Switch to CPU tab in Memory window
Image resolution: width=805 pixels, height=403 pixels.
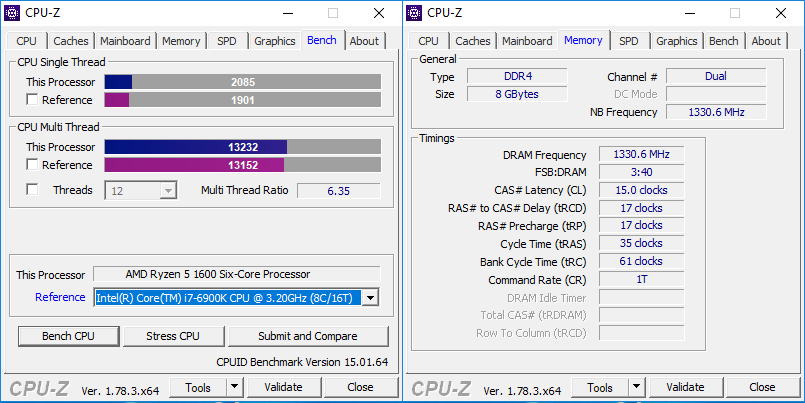click(428, 41)
